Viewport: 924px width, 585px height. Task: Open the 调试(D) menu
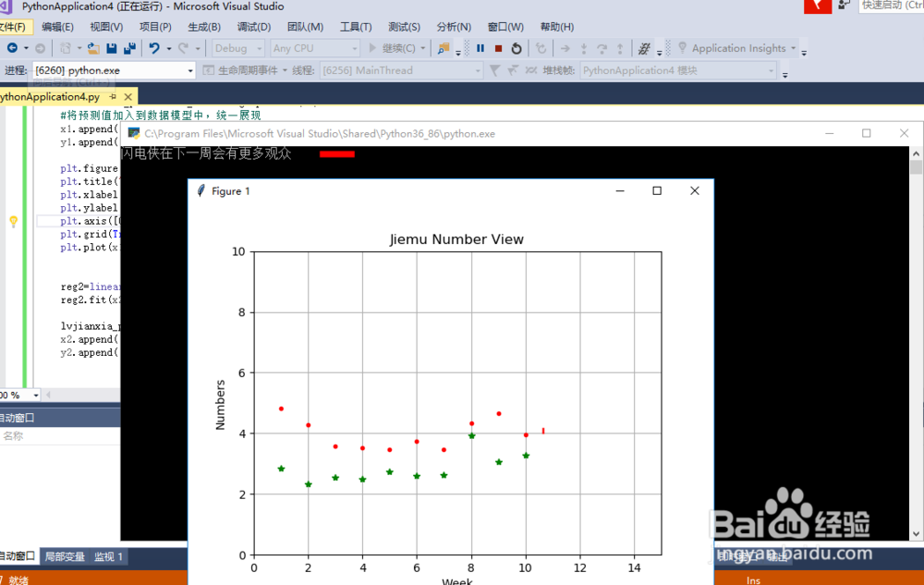(254, 27)
